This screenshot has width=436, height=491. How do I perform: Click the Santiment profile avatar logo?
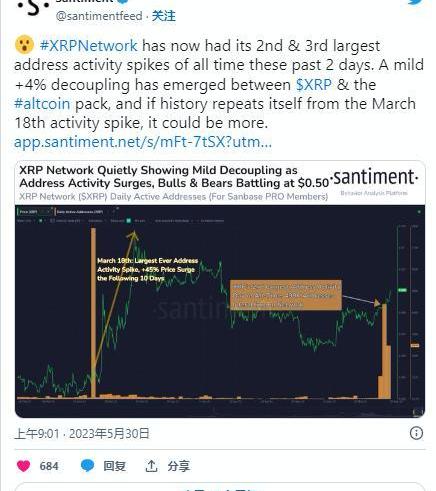[33, 7]
